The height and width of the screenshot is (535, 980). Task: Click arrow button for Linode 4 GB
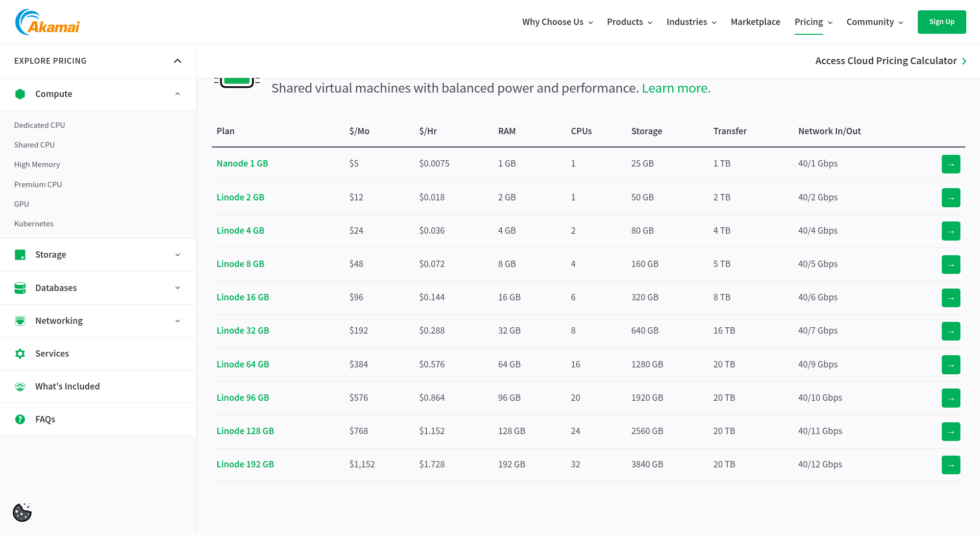pyautogui.click(x=951, y=231)
